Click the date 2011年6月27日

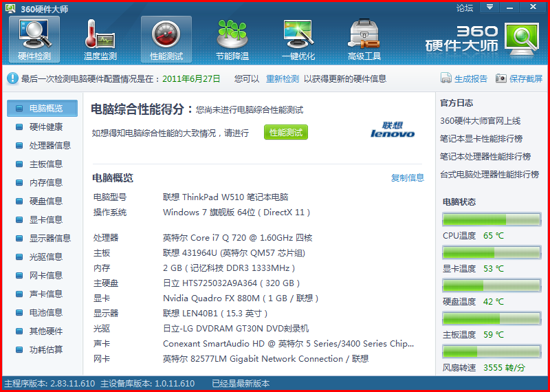tap(191, 78)
